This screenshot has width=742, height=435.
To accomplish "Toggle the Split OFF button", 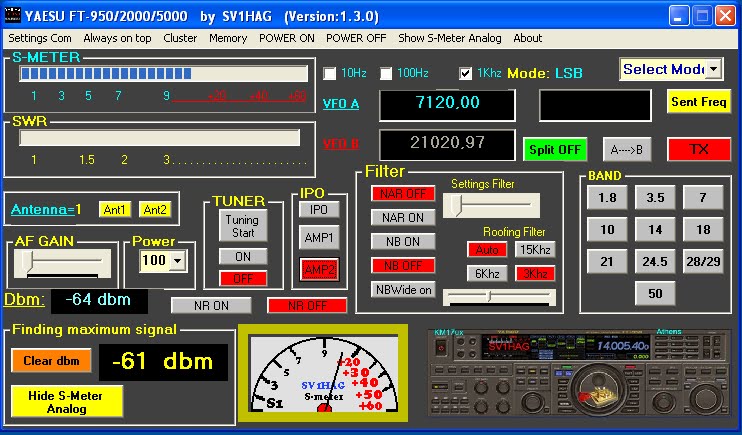I will pyautogui.click(x=555, y=150).
